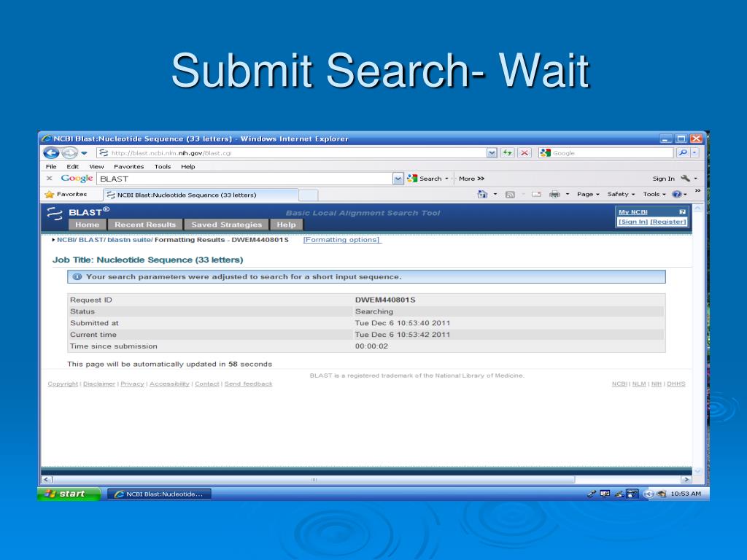Click the green Refresh arrows icon
Screen dimensions: 747x560
508,153
